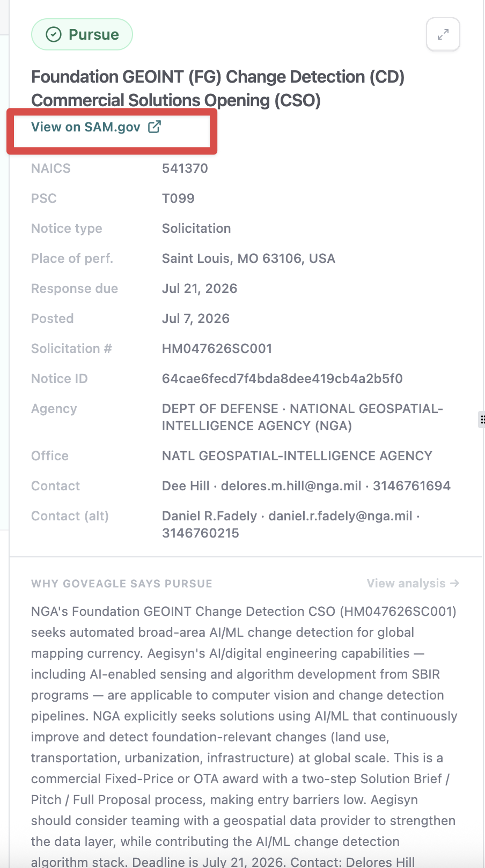Grab the panel resize handle on right edge

tap(482, 420)
